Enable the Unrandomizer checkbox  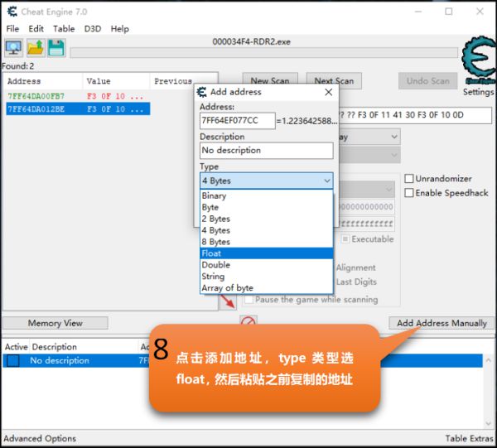409,179
